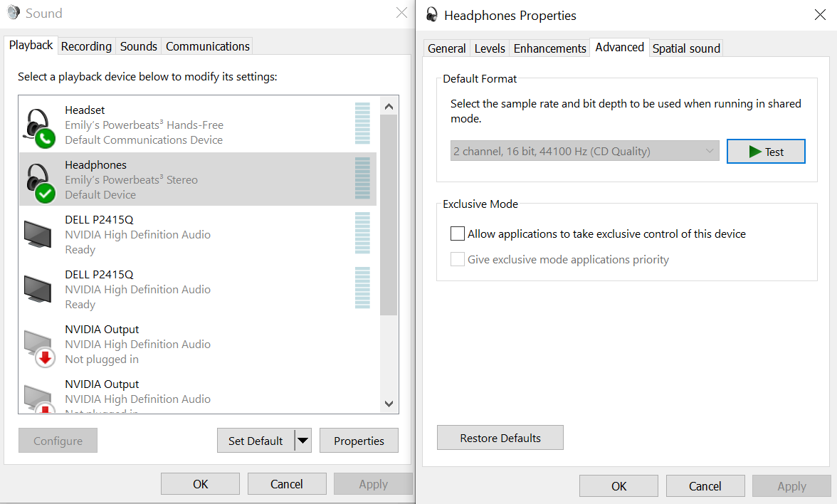Click the Headset device icon with green phone badge
The image size is (837, 504).
point(39,126)
